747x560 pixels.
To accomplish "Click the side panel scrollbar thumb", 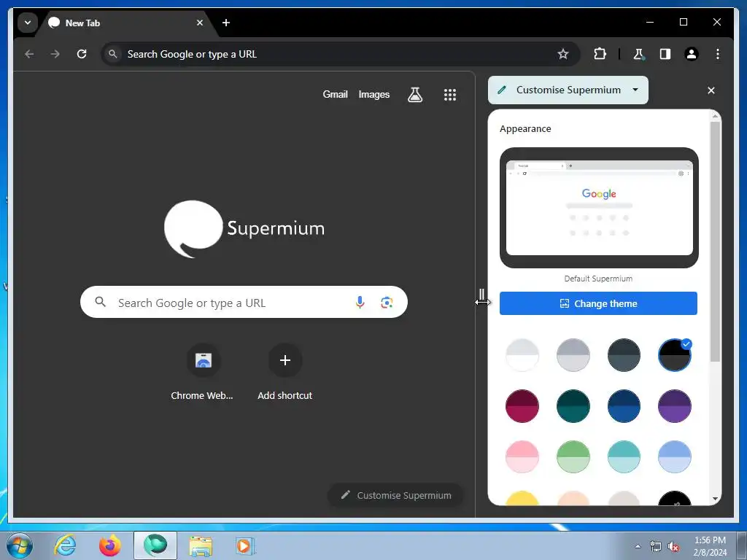I will (x=715, y=241).
